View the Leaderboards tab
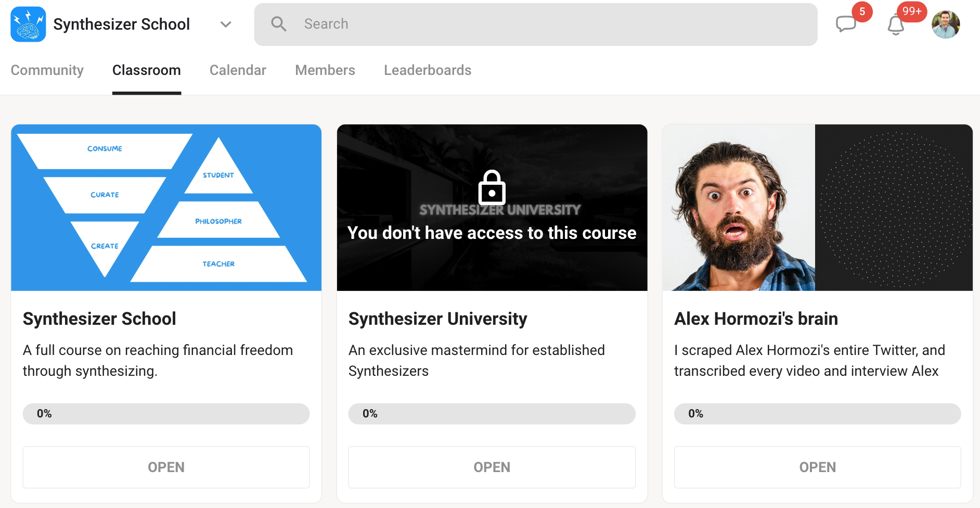The height and width of the screenshot is (508, 980). click(427, 70)
